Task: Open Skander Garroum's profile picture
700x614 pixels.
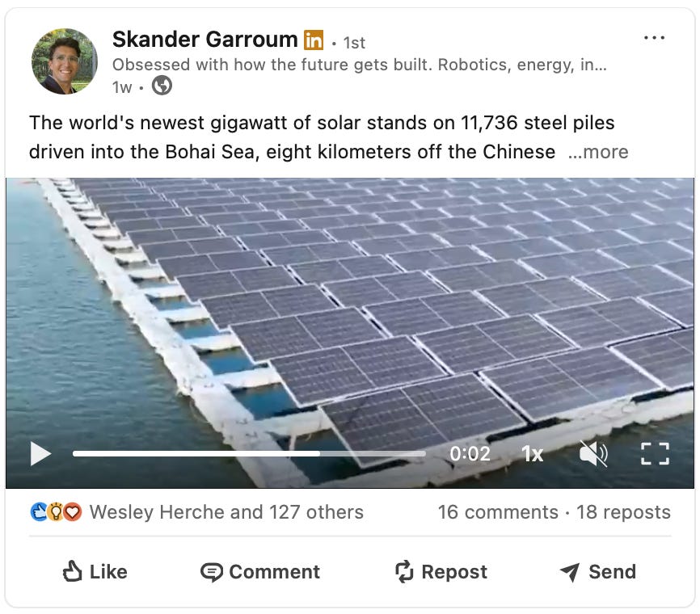Action: click(65, 61)
